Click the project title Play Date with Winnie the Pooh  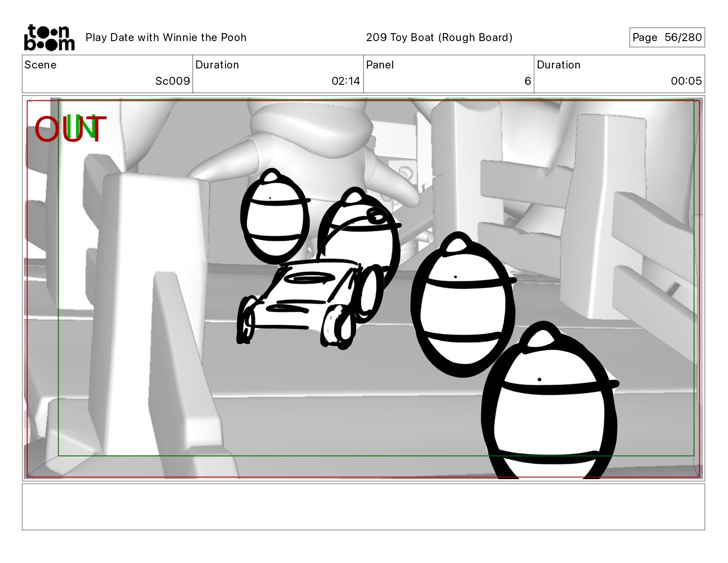166,38
